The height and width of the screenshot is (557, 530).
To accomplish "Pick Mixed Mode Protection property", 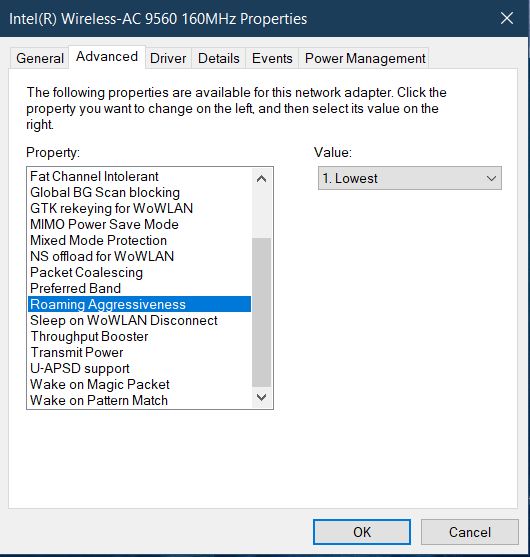I will click(x=139, y=240).
